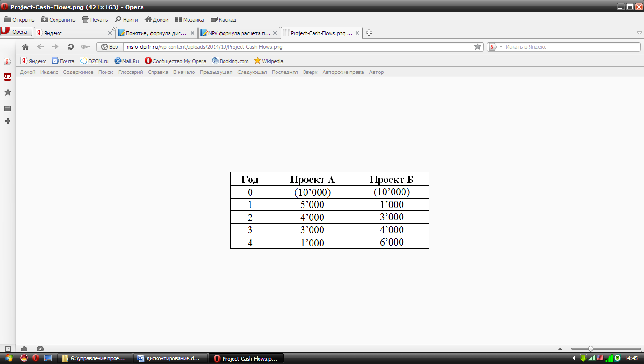
Task: Add a panel with the sidebar plus icon
Action: pos(8,121)
